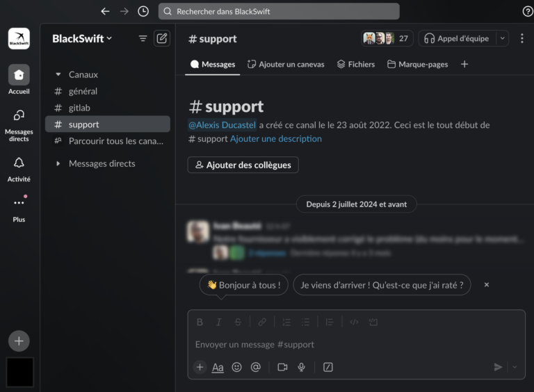Click Parcourir tous les canaux
This screenshot has width=534, height=392.
click(x=108, y=141)
